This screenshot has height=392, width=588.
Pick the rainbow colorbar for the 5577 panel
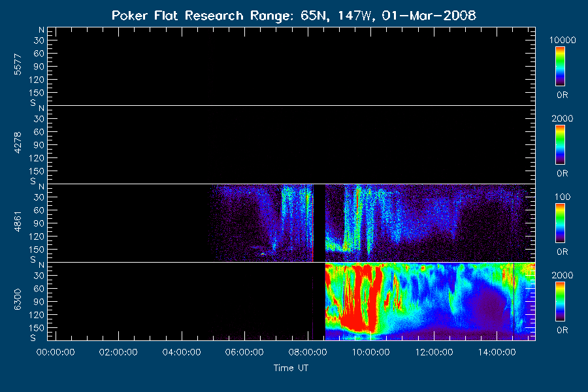coord(561,67)
